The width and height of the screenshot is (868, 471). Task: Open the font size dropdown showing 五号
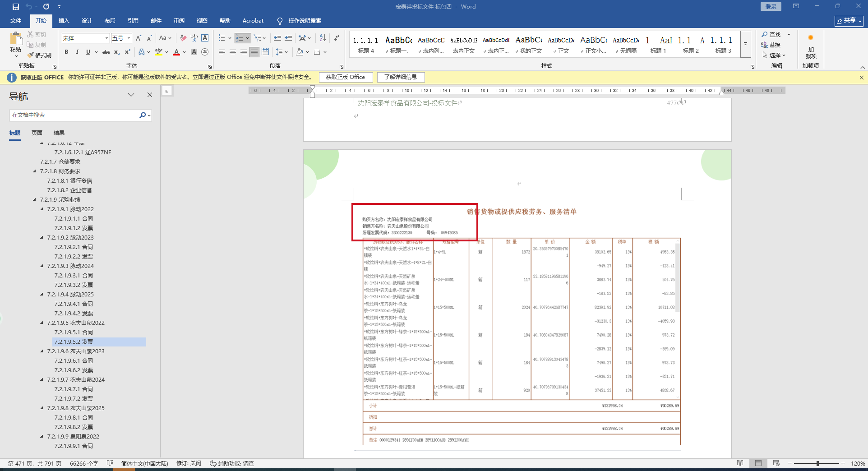(x=129, y=38)
